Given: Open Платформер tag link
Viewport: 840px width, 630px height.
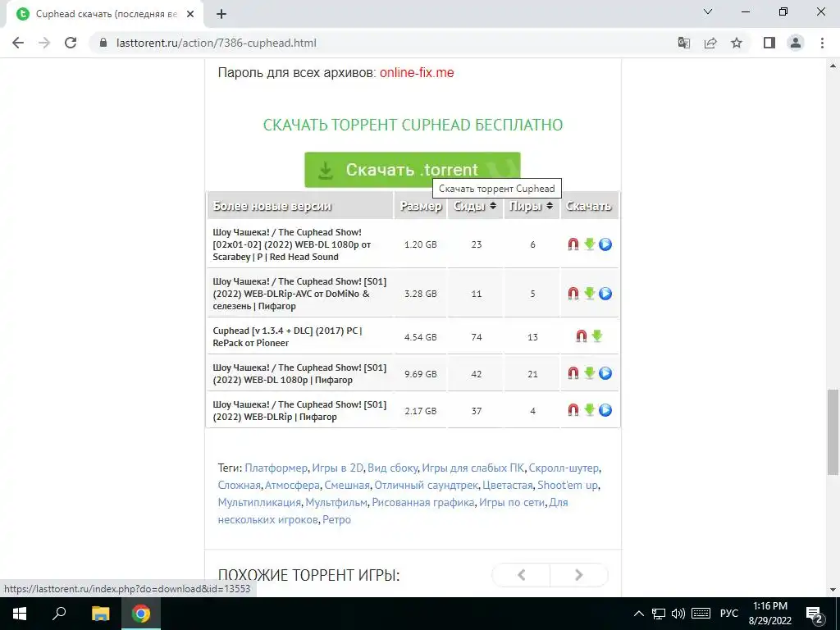Looking at the screenshot, I should (x=276, y=468).
